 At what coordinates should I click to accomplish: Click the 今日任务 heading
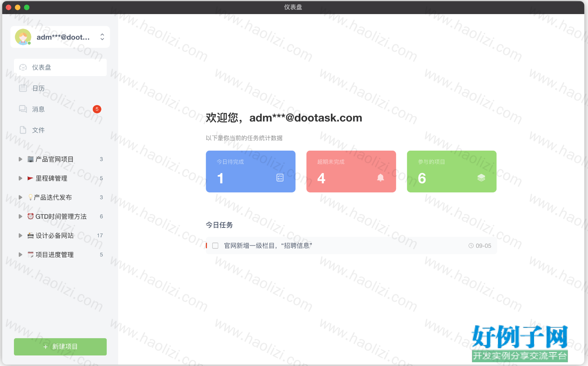pyautogui.click(x=219, y=225)
